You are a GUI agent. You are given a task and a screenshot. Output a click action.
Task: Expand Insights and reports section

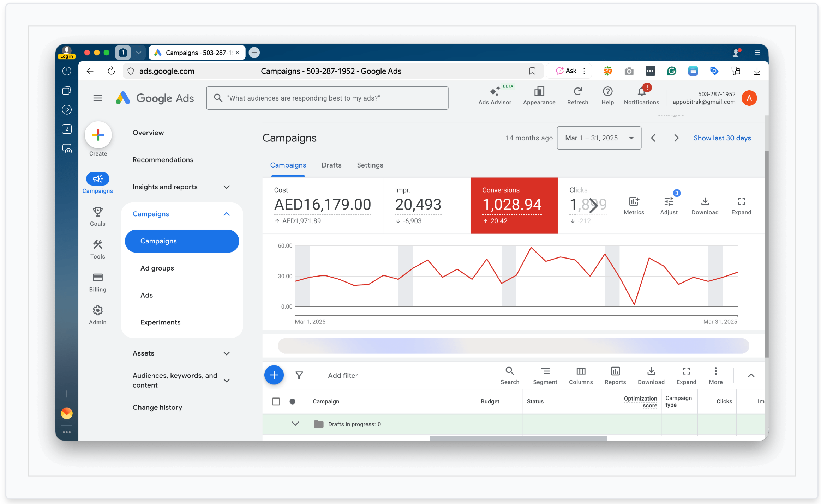[227, 187]
